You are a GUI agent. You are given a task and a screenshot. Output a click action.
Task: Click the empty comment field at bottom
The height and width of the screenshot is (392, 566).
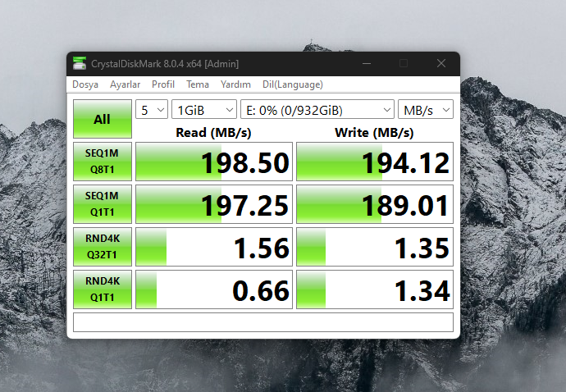[x=263, y=322]
